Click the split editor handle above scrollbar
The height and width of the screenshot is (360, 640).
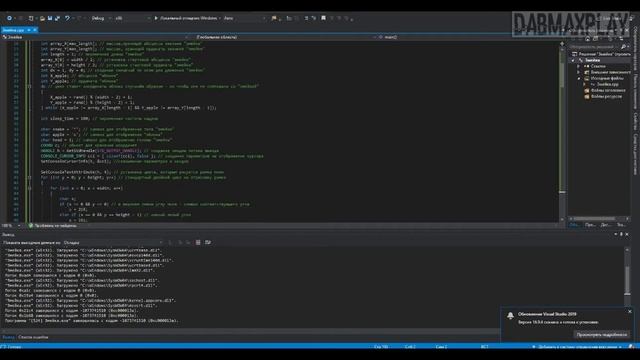(562, 43)
